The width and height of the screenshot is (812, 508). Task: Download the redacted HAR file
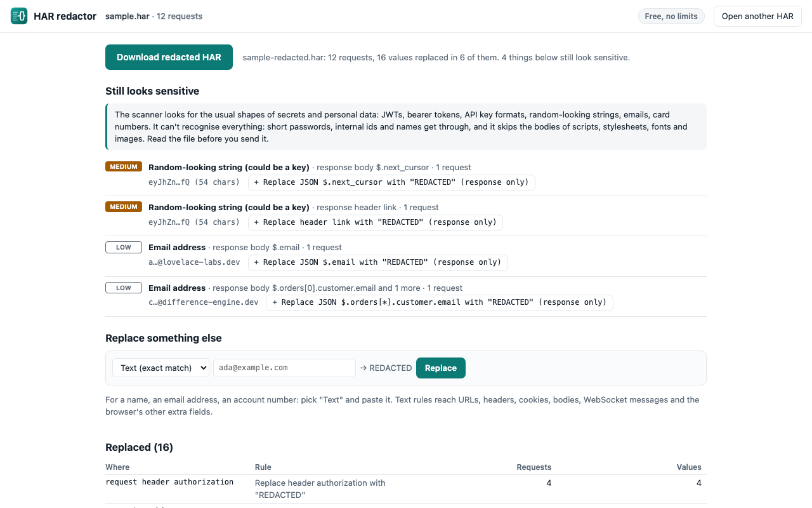pyautogui.click(x=169, y=57)
